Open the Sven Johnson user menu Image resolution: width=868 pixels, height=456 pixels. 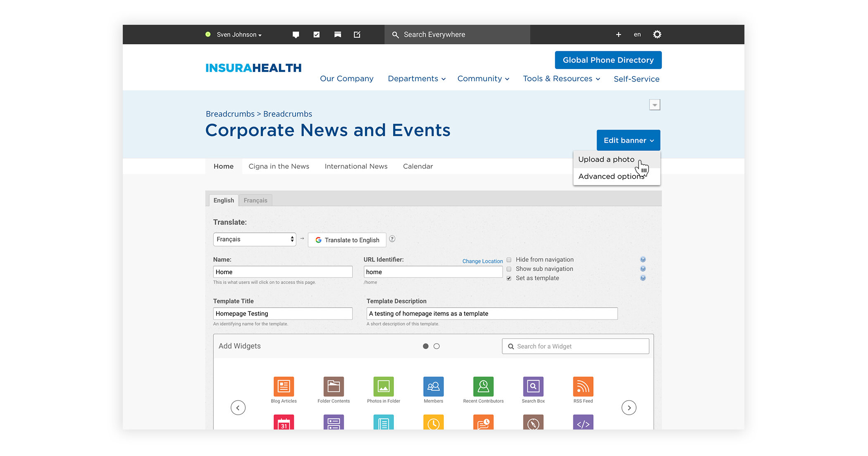(239, 35)
